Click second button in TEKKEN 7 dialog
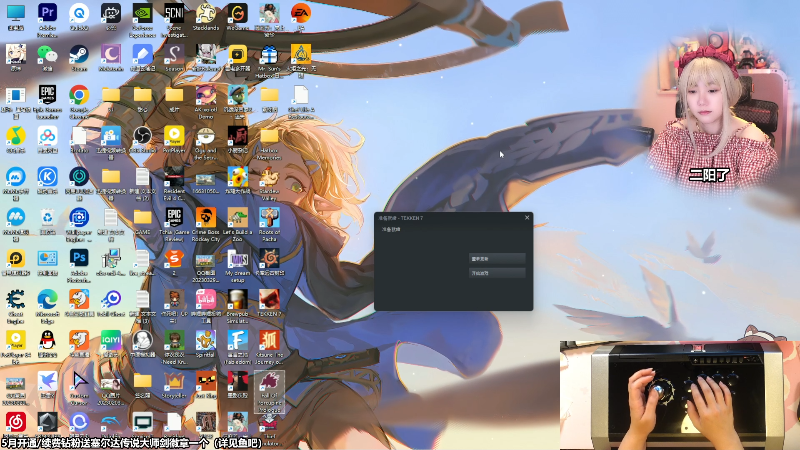Screen dimensions: 800x450 [497, 273]
